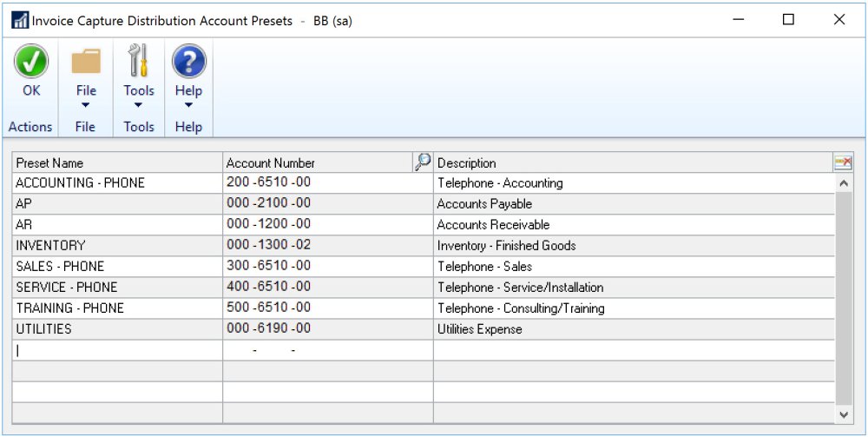This screenshot has width=868, height=437.
Task: Click the Inventory - Finished Goods description
Action: (x=507, y=245)
